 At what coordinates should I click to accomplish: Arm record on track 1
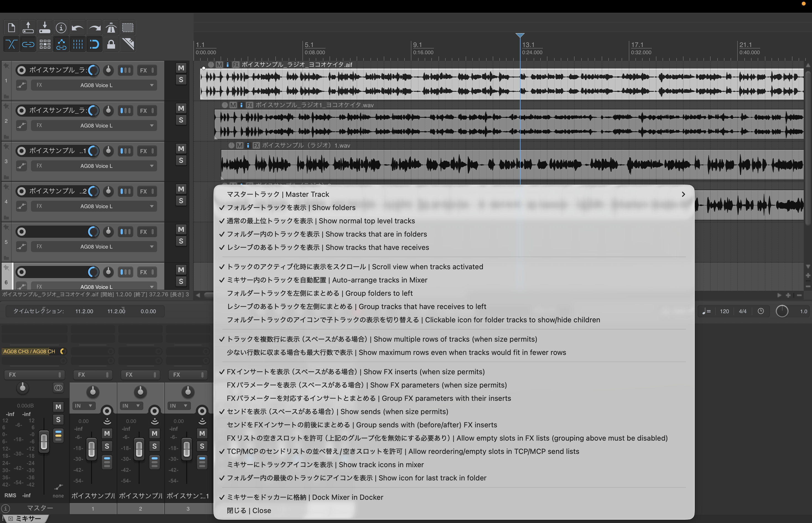coord(21,70)
